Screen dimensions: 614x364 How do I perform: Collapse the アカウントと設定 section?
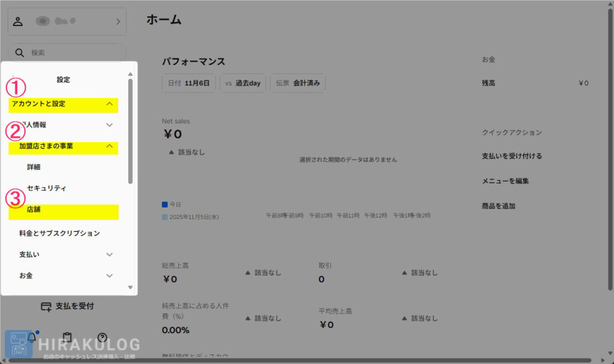point(109,104)
